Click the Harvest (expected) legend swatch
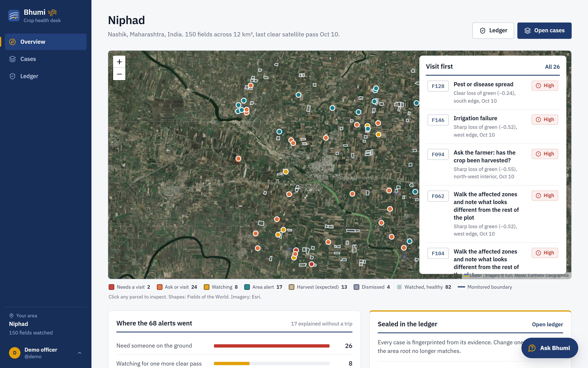Image resolution: width=588 pixels, height=368 pixels. 292,287
